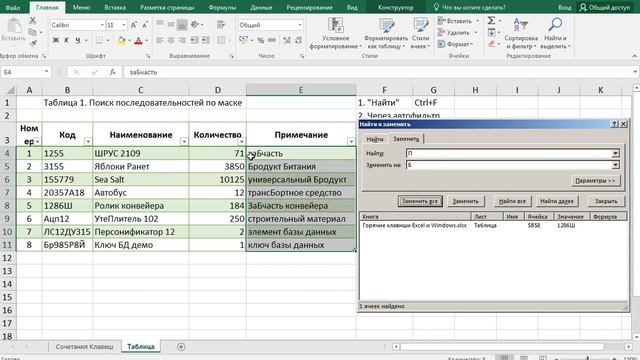Click the decrease decimal icon
The image size is (640, 360).
pyautogui.click(x=298, y=40)
